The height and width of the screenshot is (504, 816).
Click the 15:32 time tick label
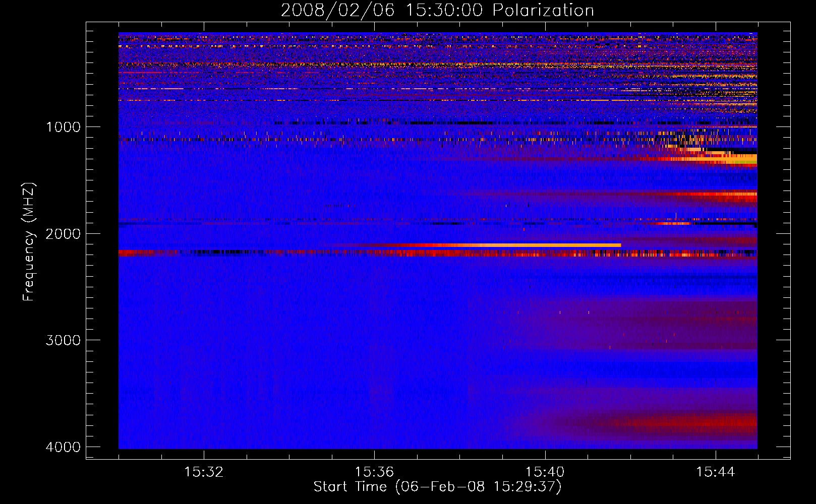(x=204, y=472)
